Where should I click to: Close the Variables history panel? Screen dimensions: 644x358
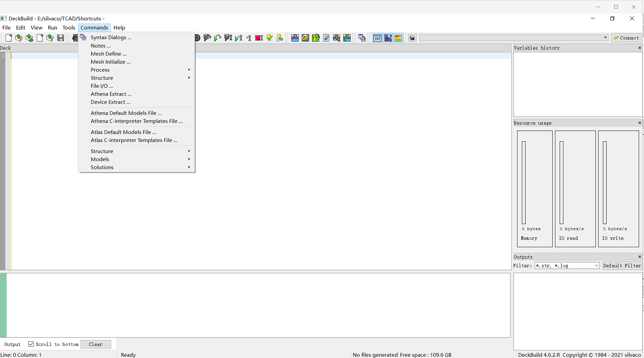pos(639,47)
